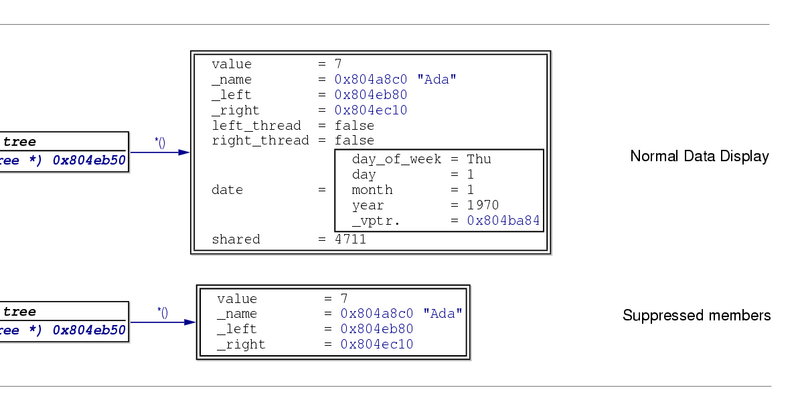This screenshot has height=398, width=800.
Task: Click the lower tree pointer display box
Action: click(64, 321)
